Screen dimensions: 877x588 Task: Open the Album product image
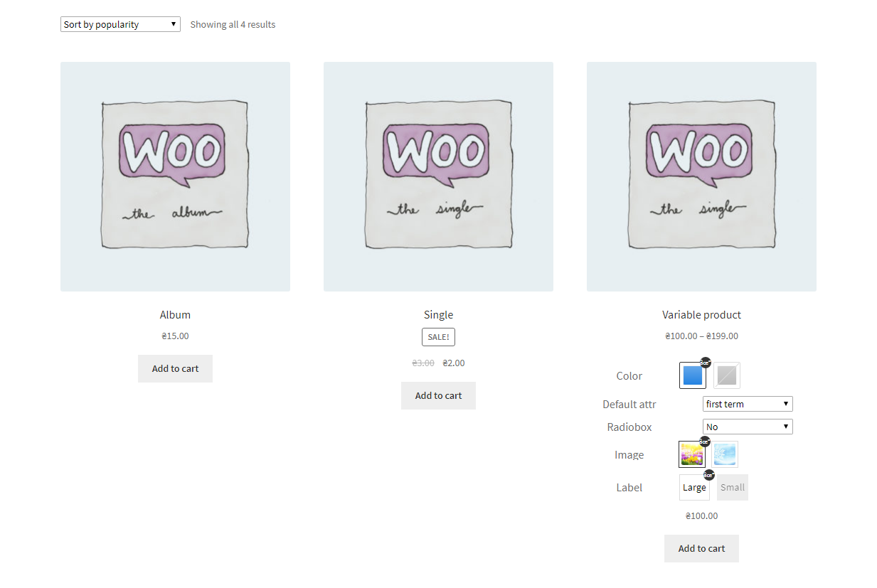[x=175, y=176]
